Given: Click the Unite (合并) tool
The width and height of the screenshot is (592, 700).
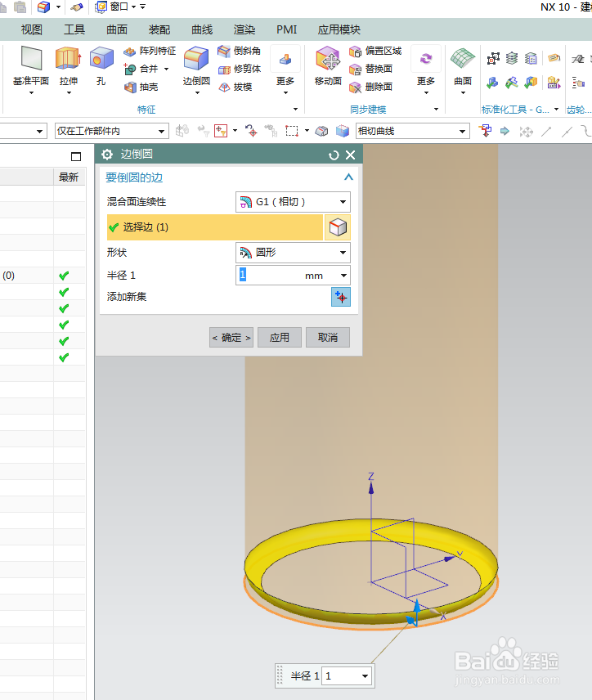Looking at the screenshot, I should tap(141, 70).
